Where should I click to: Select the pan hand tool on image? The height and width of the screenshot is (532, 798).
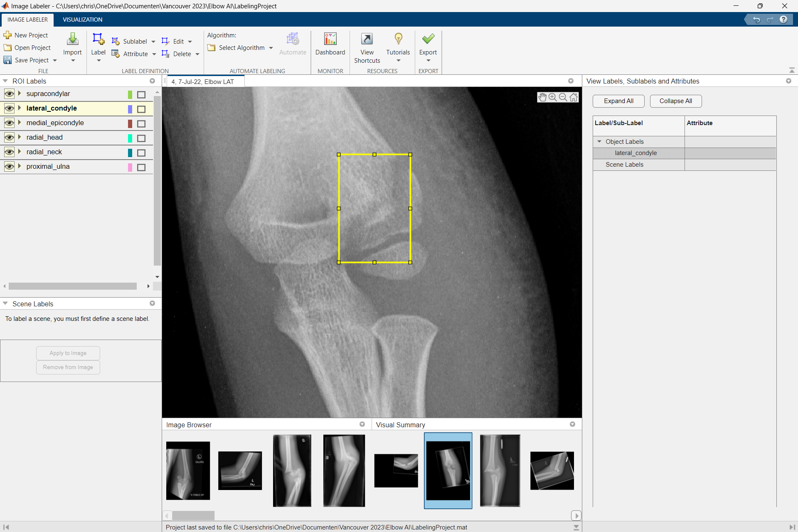tap(542, 97)
